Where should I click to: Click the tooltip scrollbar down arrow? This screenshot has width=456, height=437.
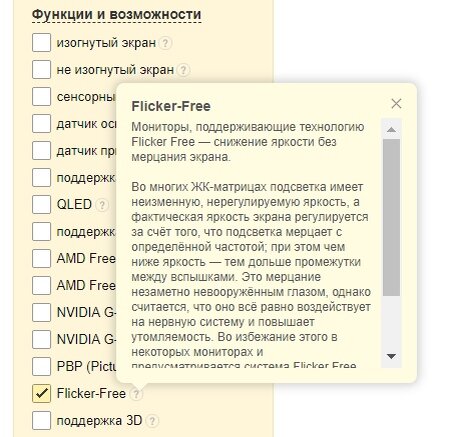tap(391, 356)
